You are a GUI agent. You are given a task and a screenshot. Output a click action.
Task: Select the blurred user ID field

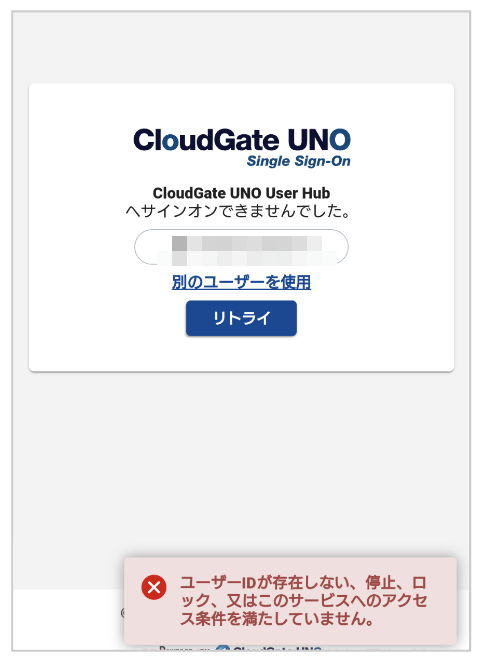click(x=241, y=247)
